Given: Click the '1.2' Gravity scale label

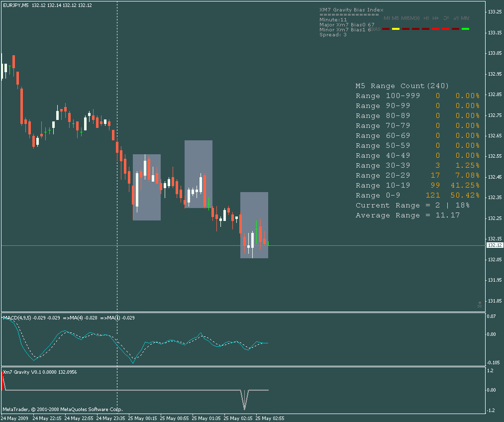Looking at the screenshot, I should [x=490, y=371].
